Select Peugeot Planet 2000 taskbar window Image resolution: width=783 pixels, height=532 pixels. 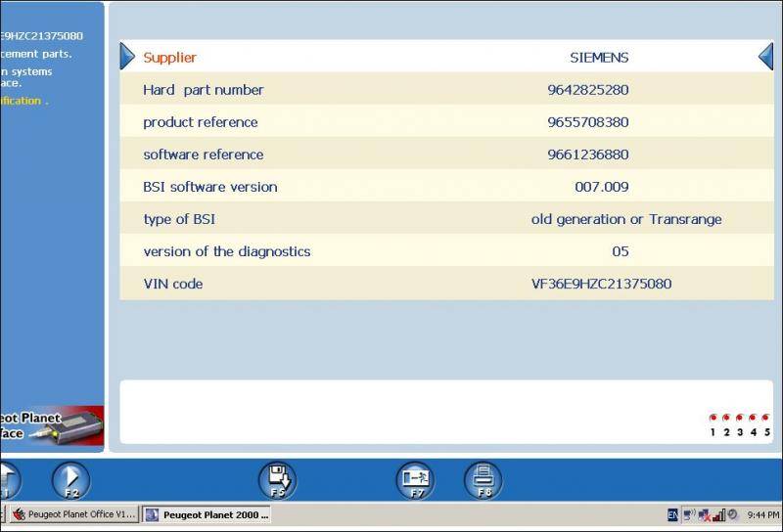click(207, 514)
